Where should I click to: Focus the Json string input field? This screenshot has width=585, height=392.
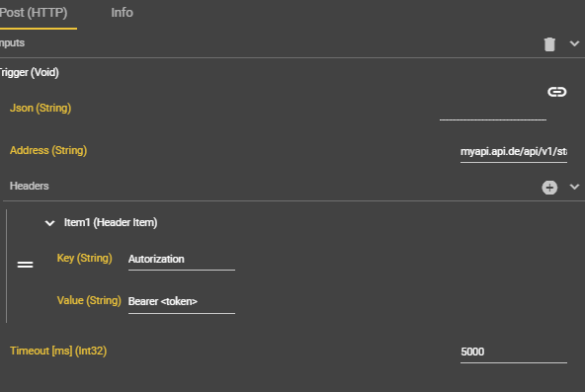point(493,111)
